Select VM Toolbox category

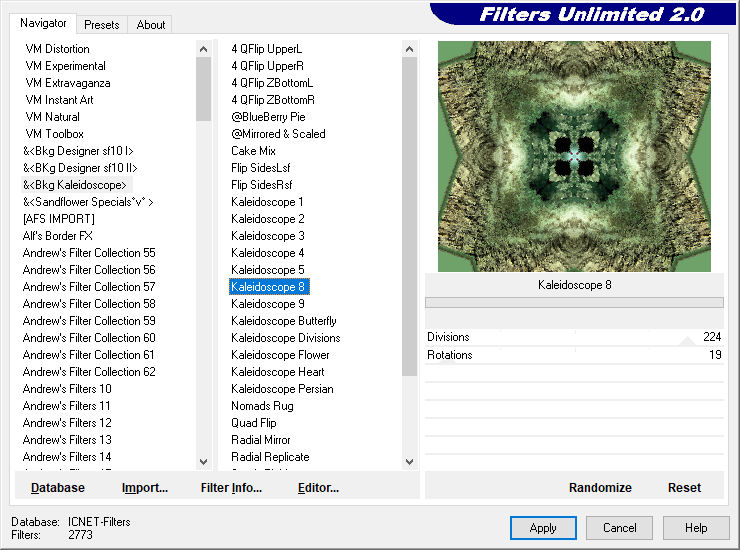(x=55, y=134)
